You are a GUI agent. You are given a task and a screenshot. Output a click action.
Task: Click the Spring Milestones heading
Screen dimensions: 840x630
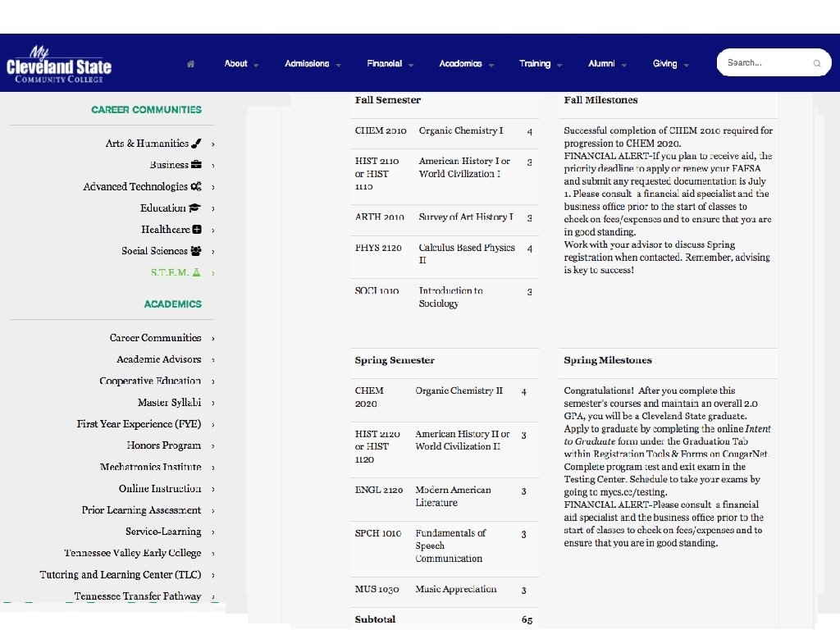click(608, 360)
